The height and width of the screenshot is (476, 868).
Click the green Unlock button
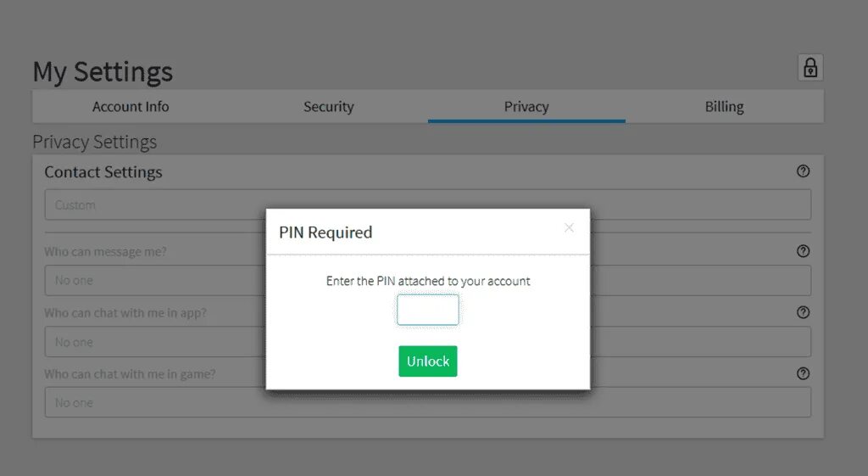428,361
